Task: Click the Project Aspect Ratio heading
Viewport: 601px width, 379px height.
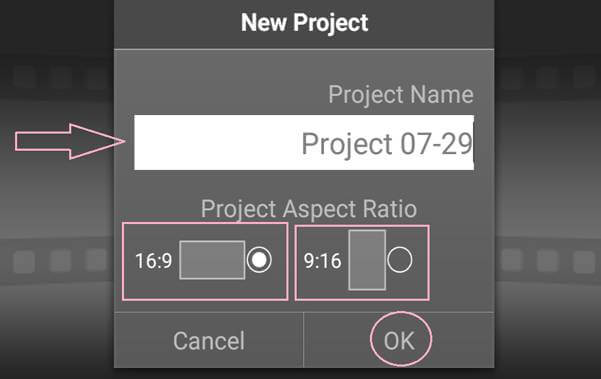Action: click(309, 209)
